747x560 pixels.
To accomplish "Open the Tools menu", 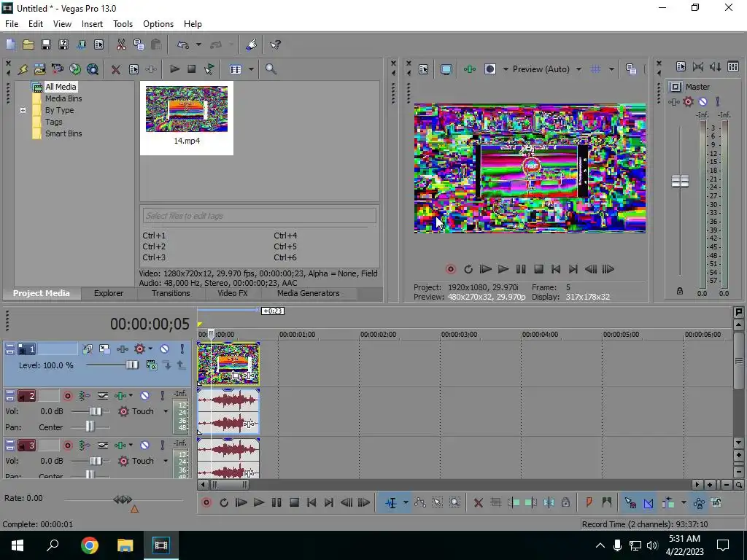I will click(123, 24).
